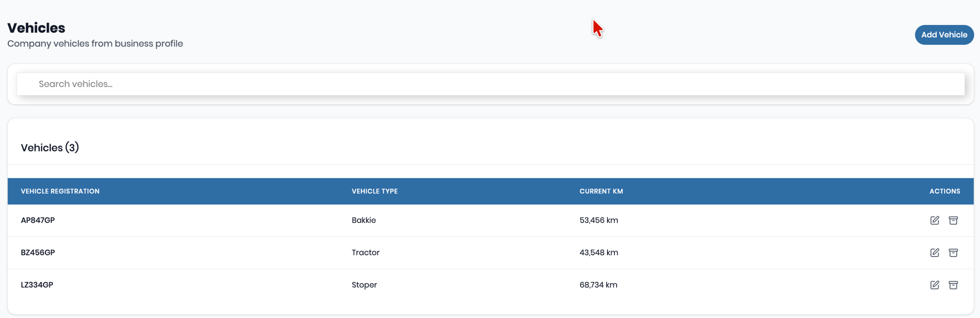
Task: Click the Stoper vehicle type cell
Action: 364,285
